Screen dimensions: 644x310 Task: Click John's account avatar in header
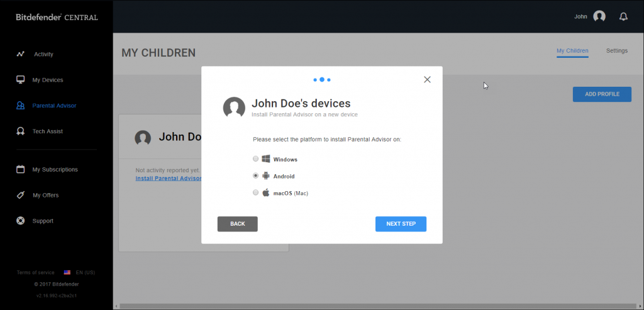[599, 16]
